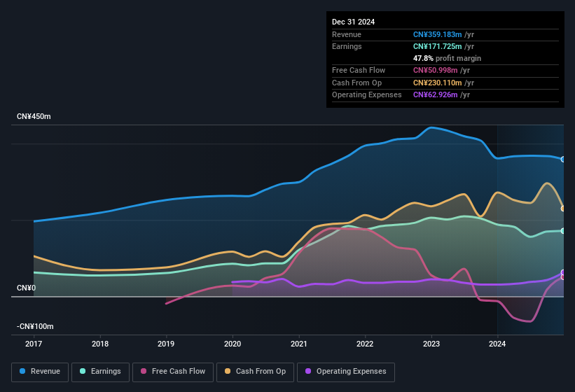Toggle the Earnings legend button

pyautogui.click(x=100, y=372)
